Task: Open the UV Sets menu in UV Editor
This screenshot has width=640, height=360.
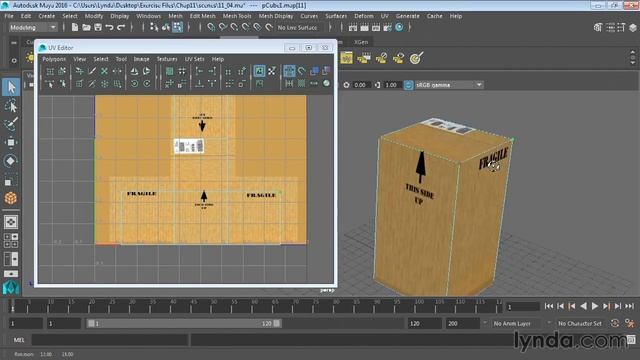Action: (194, 59)
